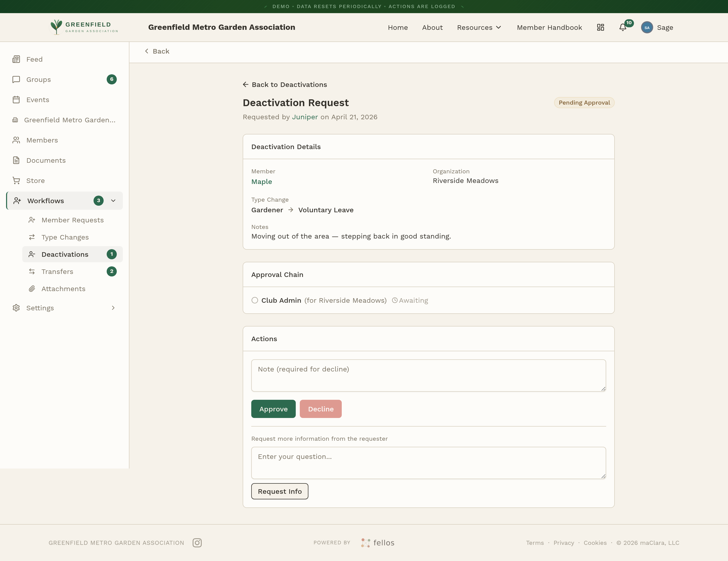Click the Feed newspaper icon

coord(16,59)
